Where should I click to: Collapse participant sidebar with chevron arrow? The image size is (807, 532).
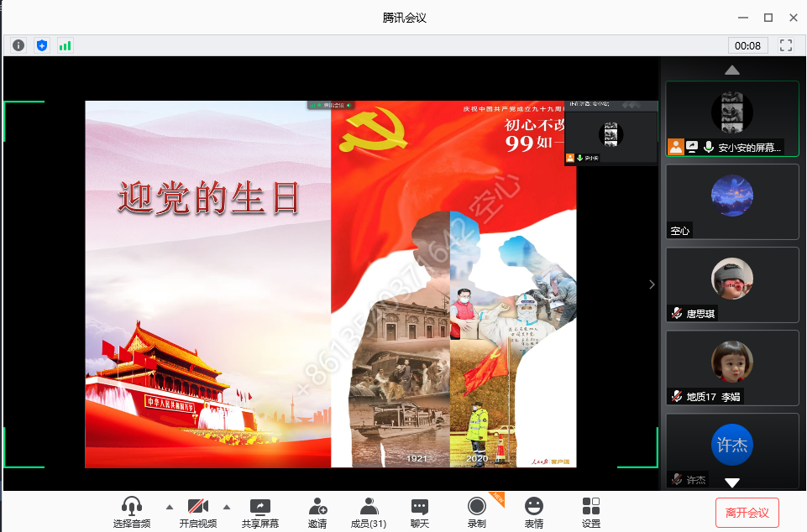pos(652,284)
